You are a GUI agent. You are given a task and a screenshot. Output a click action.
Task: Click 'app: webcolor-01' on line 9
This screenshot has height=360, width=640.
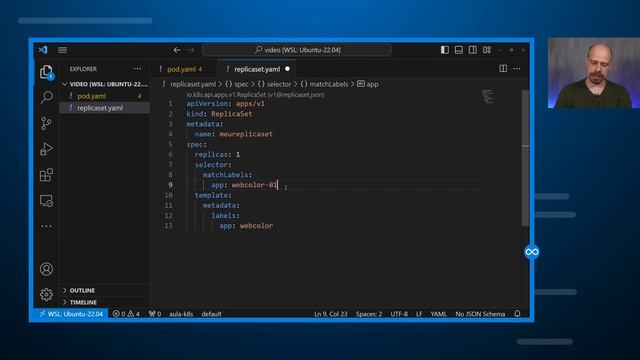coord(244,185)
